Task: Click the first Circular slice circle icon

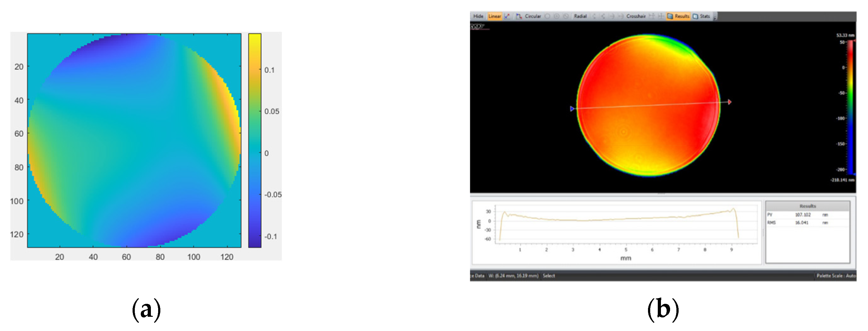Action: point(548,16)
